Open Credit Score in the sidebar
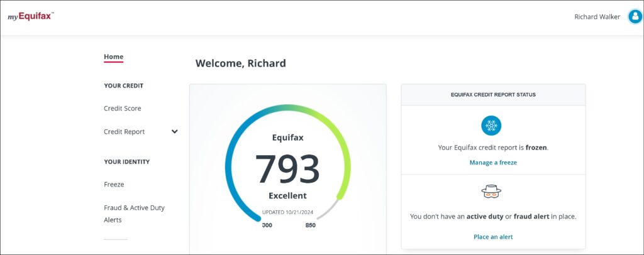Screen dimensions: 644x255 pos(123,109)
